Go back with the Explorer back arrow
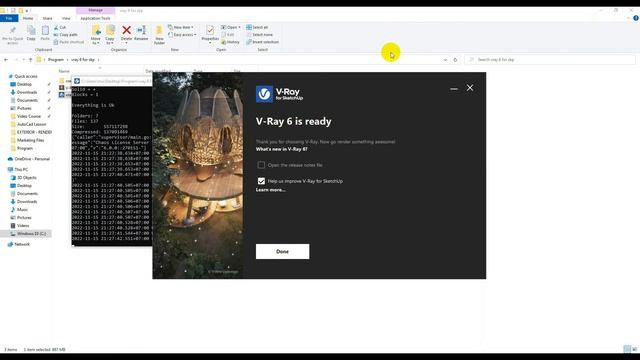Screen dimensions: 640x360 tap(6, 60)
